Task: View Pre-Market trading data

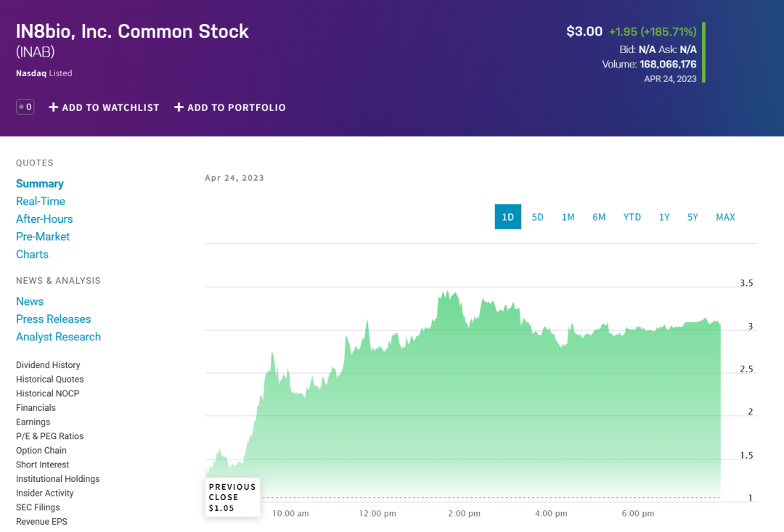Action: coord(43,236)
